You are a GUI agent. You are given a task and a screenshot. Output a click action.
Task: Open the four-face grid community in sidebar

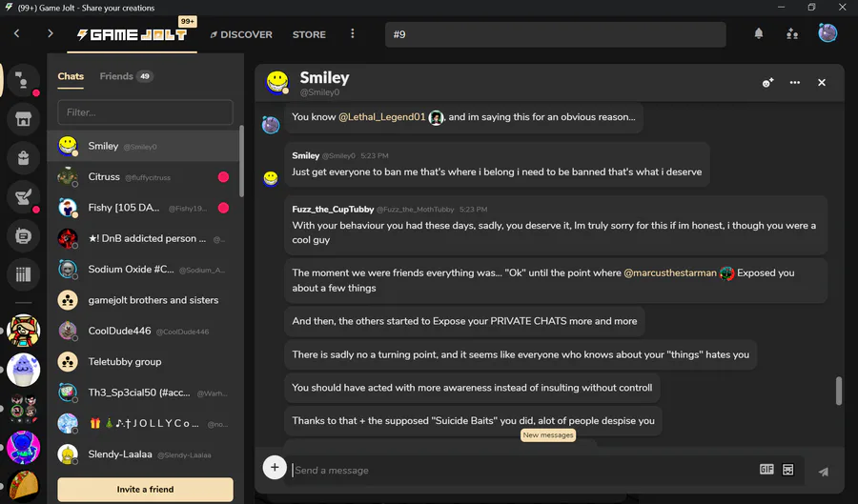[24, 409]
